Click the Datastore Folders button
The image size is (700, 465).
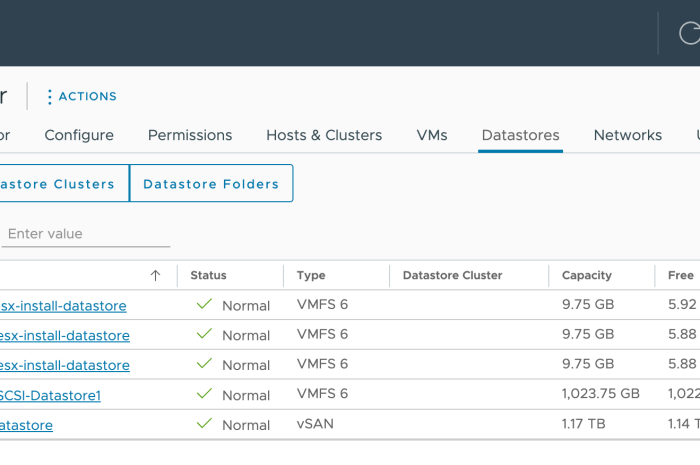point(211,184)
